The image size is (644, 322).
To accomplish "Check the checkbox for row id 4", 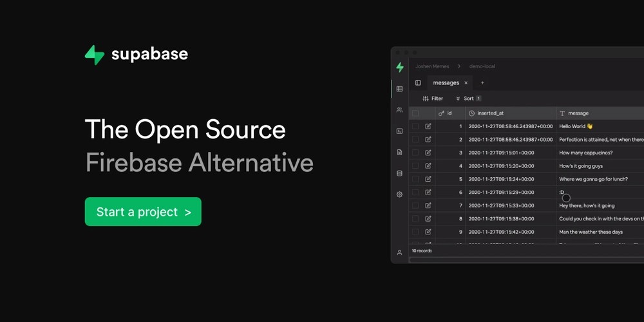I will coord(415,166).
